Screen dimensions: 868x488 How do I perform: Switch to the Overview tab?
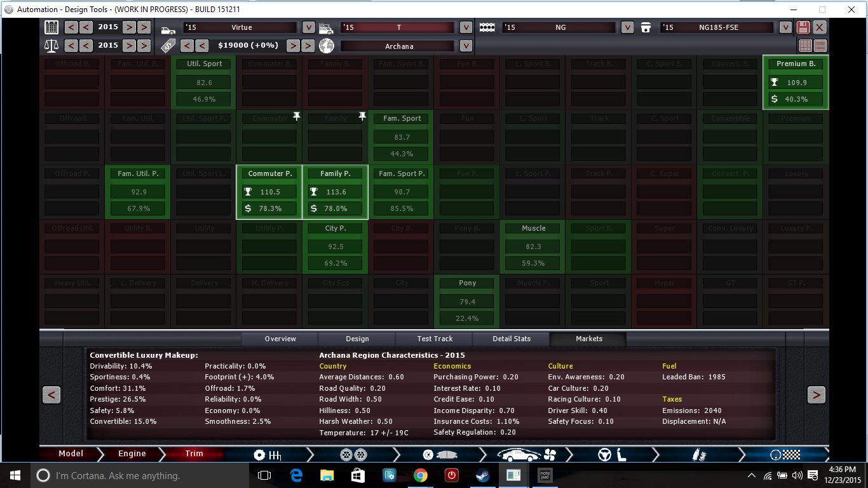(x=280, y=339)
